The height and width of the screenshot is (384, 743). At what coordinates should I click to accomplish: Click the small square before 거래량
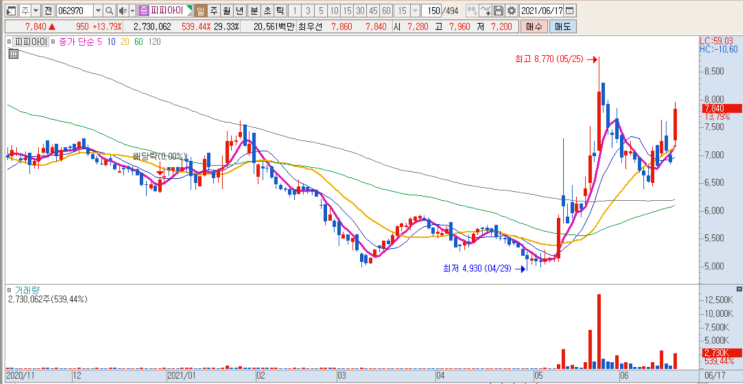(x=9, y=289)
